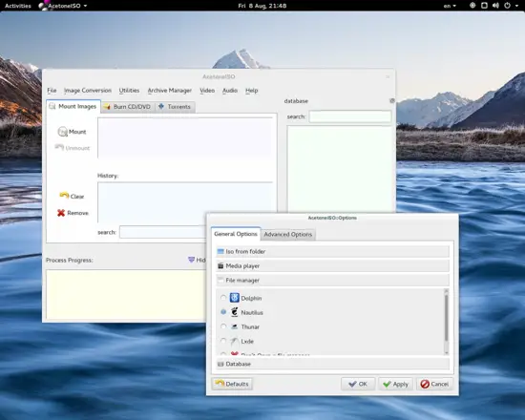Click inside the mounted images list area
Screen dimensions: 525x420
tap(185, 137)
